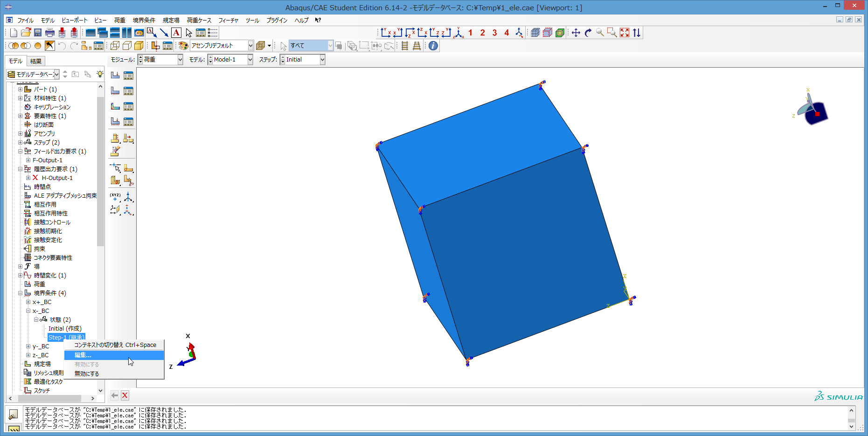Choose コンテキストの切り替え from context menu
868x436 pixels.
click(x=114, y=345)
